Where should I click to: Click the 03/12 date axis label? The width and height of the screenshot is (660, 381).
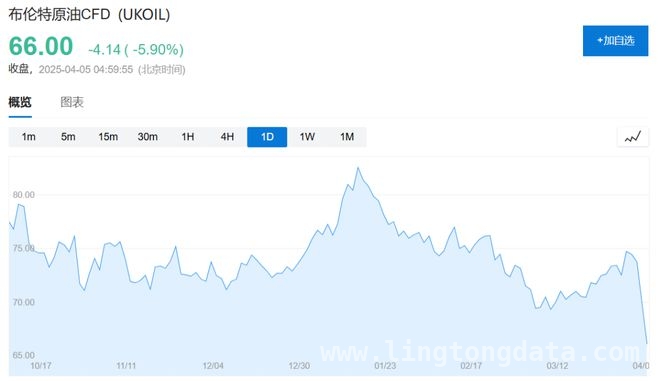click(557, 366)
